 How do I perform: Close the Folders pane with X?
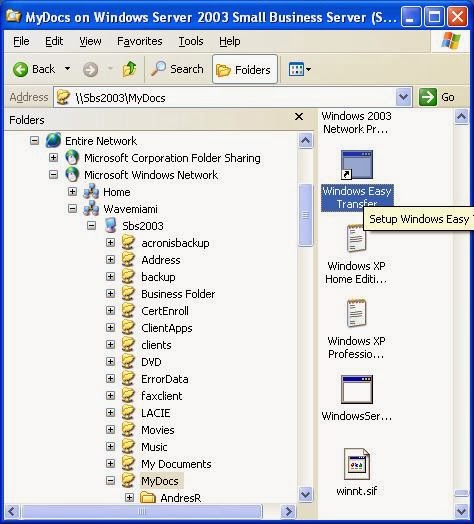(299, 117)
